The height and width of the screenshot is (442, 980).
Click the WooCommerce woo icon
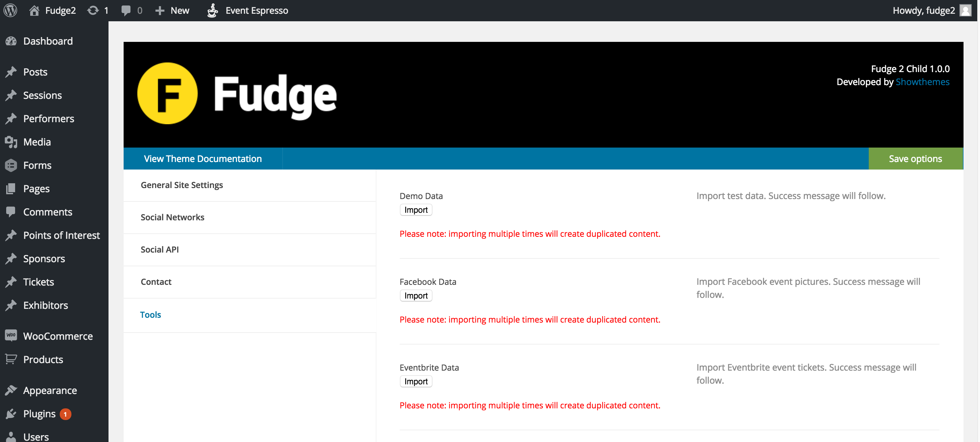tap(11, 336)
